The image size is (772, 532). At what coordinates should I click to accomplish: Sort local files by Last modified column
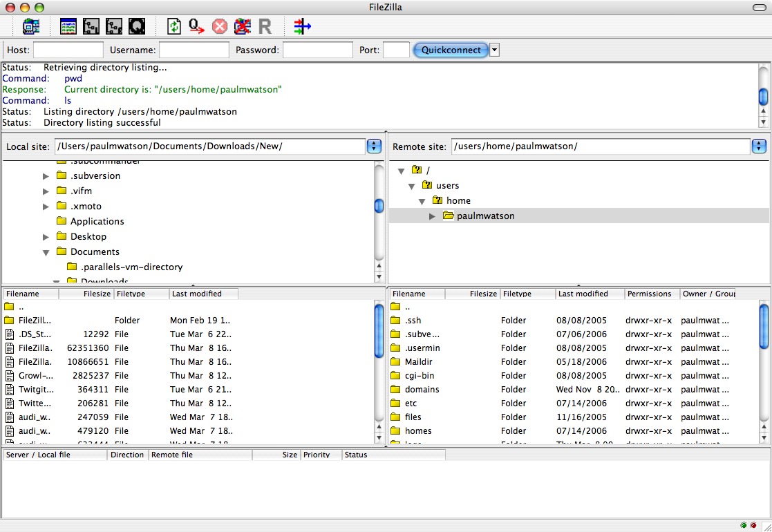pos(203,294)
